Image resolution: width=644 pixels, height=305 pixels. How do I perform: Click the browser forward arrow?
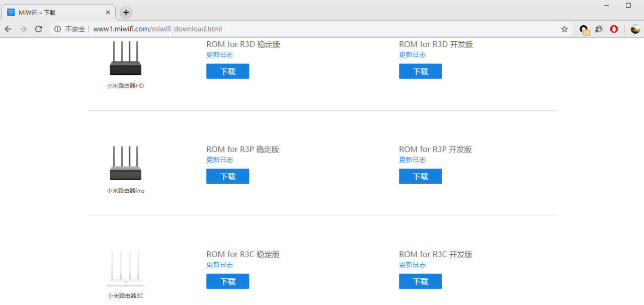tap(23, 29)
